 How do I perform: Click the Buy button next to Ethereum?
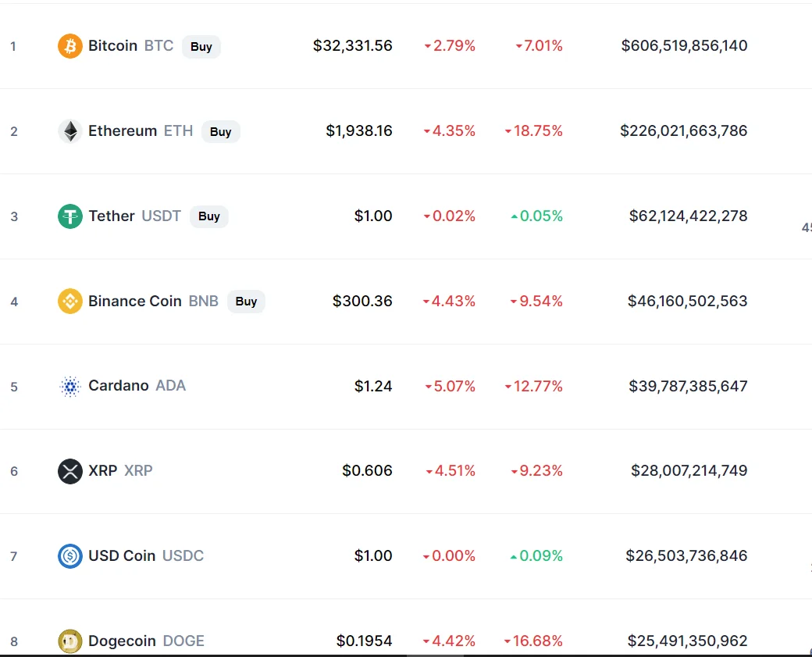(221, 131)
